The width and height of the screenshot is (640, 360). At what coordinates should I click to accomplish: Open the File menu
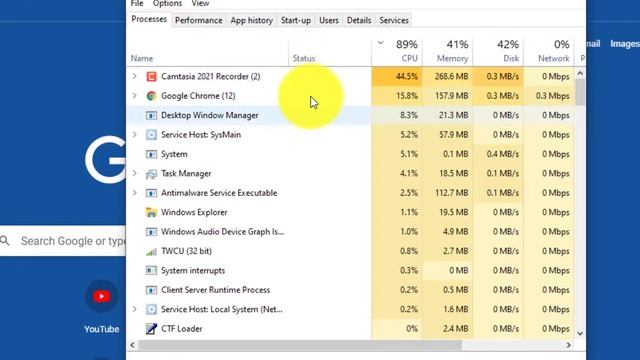137,4
